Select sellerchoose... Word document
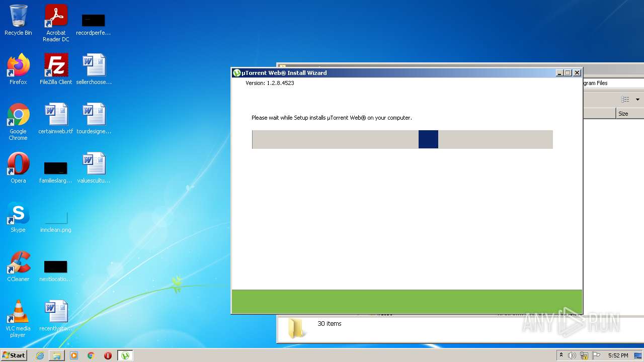 point(94,69)
